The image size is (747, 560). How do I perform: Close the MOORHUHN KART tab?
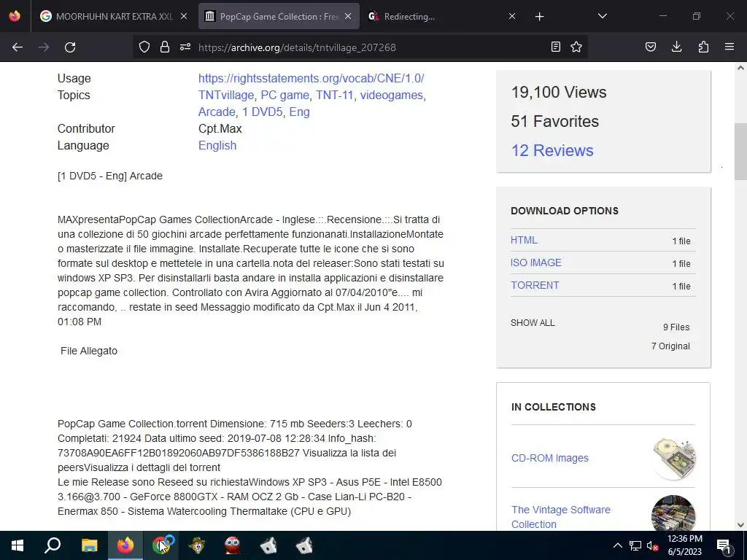(184, 17)
